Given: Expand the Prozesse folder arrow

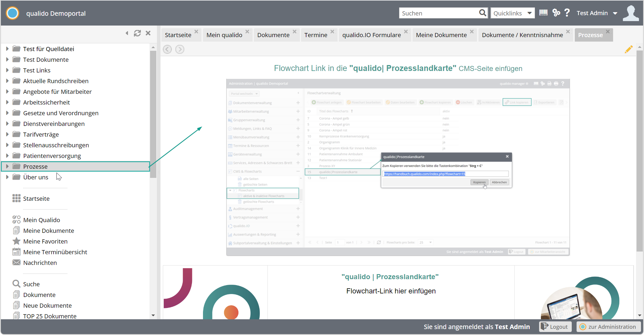Looking at the screenshot, I should (x=7, y=166).
